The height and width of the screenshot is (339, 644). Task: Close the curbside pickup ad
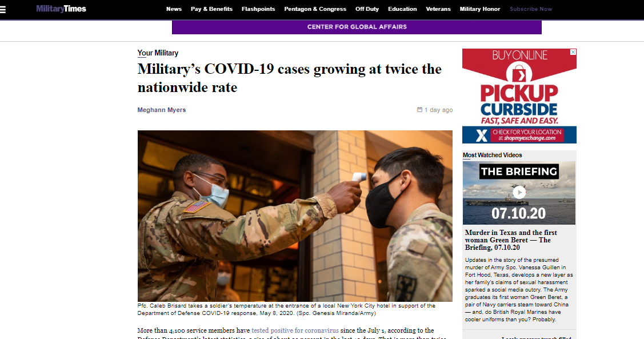click(x=573, y=52)
